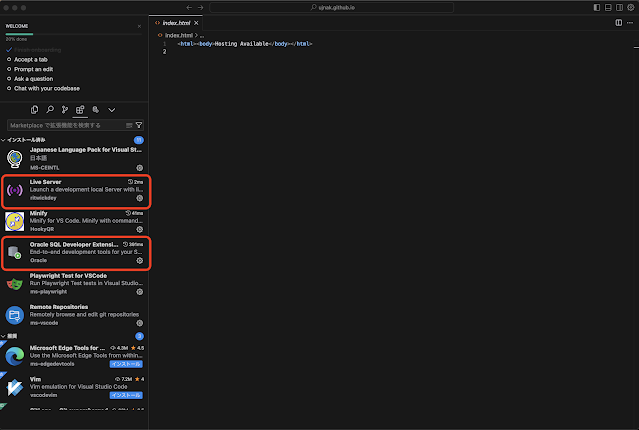Click the recommended extensions count badge

(x=139, y=336)
